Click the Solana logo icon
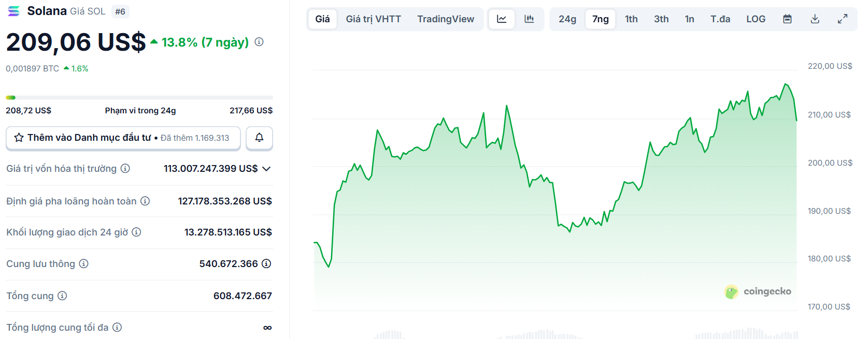 pyautogui.click(x=14, y=11)
